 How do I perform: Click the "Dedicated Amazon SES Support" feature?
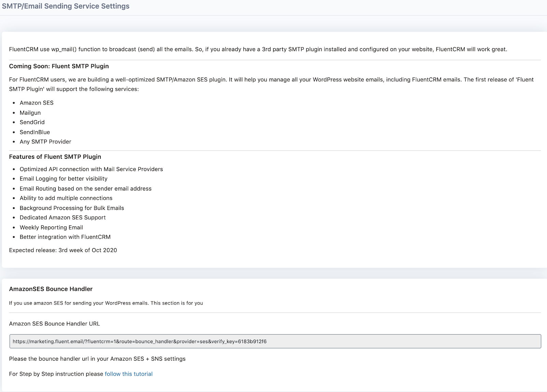(63, 218)
